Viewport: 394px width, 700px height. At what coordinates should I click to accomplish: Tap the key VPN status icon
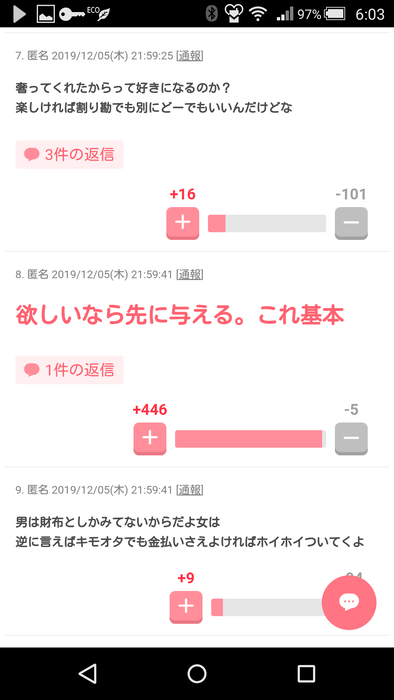(x=72, y=14)
